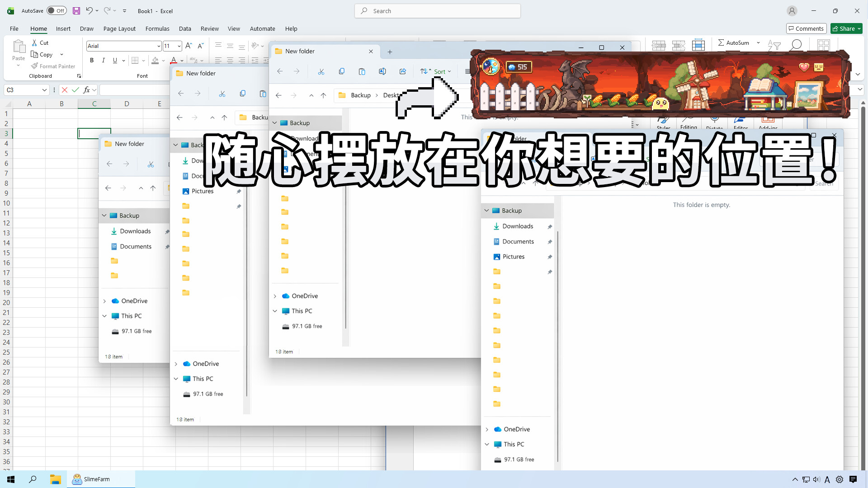Open the notification center icon
Viewport: 868px width, 488px height.
[853, 479]
